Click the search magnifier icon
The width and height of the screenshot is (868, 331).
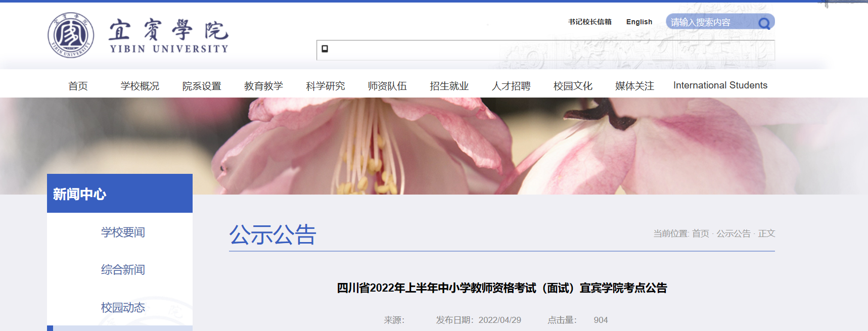(x=764, y=23)
